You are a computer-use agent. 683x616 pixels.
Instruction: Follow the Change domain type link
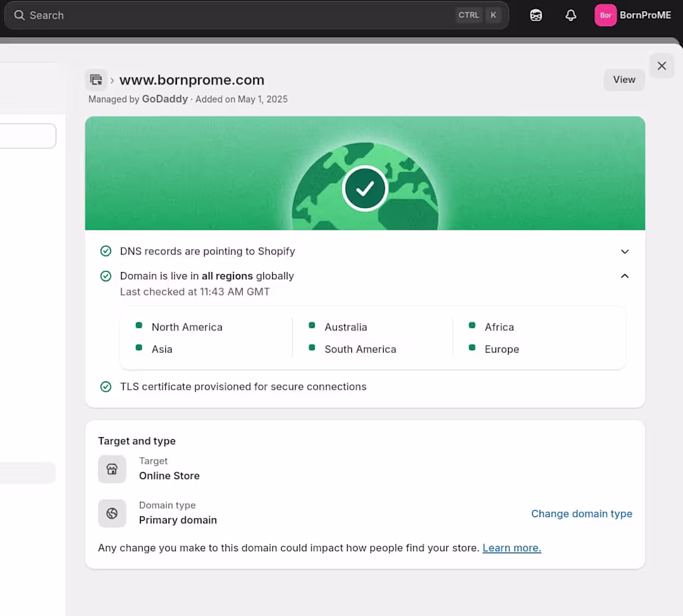[x=581, y=514]
